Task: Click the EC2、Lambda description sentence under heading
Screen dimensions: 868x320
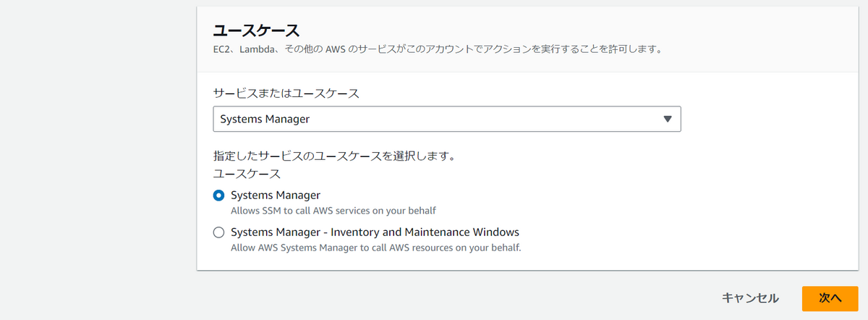Action: pos(438,50)
